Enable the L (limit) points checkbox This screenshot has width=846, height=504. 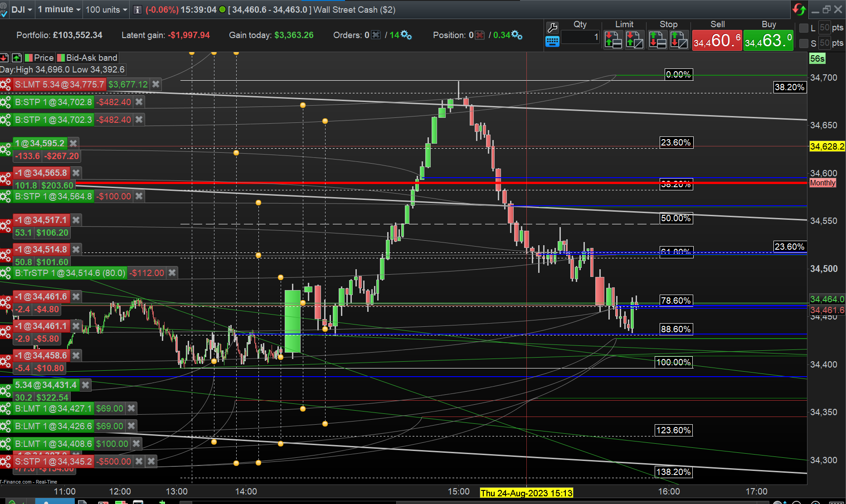point(804,28)
